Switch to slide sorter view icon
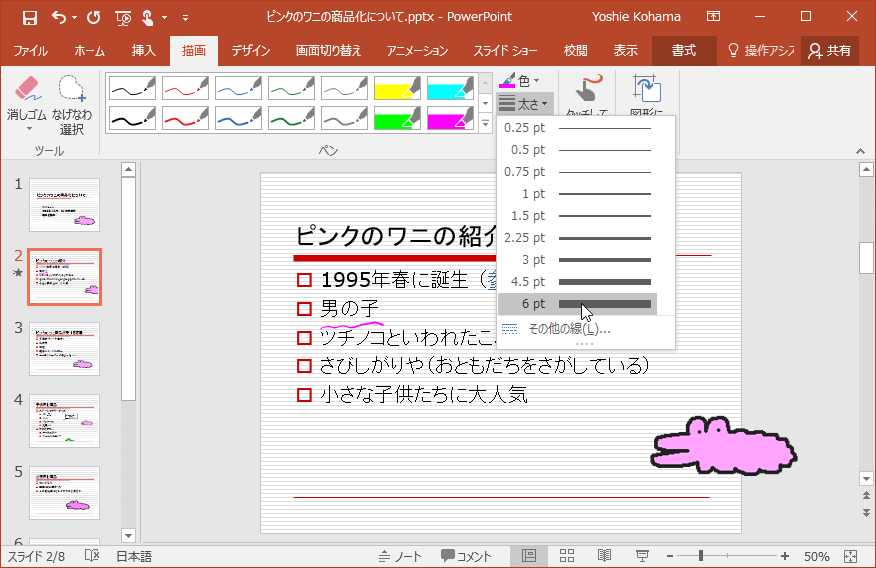 click(x=566, y=556)
